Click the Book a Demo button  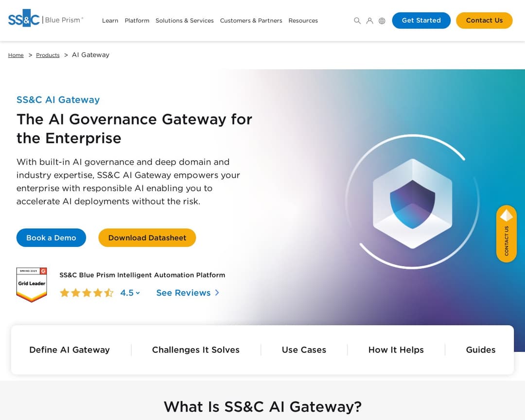point(51,238)
